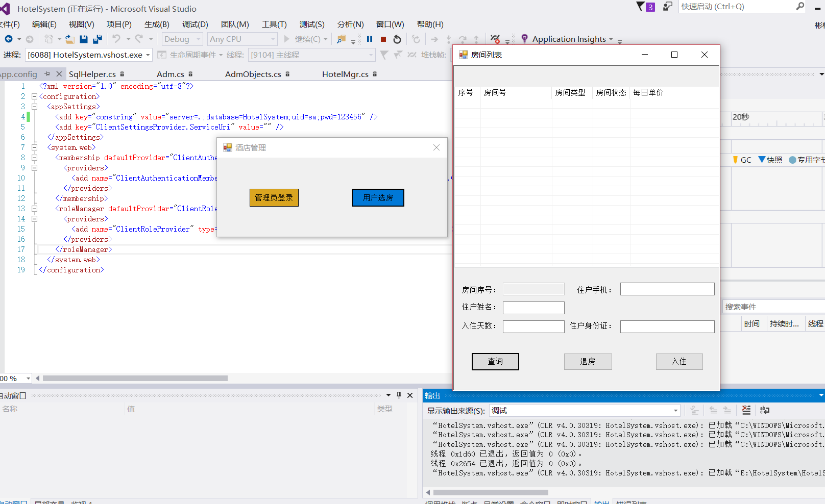Click the room number (房间号) column header
The image size is (825, 504).
coord(516,92)
